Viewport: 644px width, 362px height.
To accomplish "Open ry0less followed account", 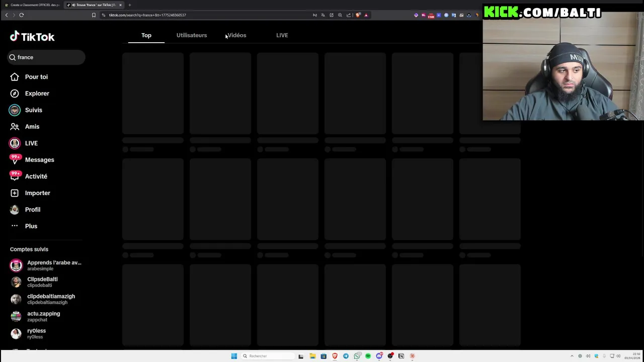I will (x=28, y=333).
